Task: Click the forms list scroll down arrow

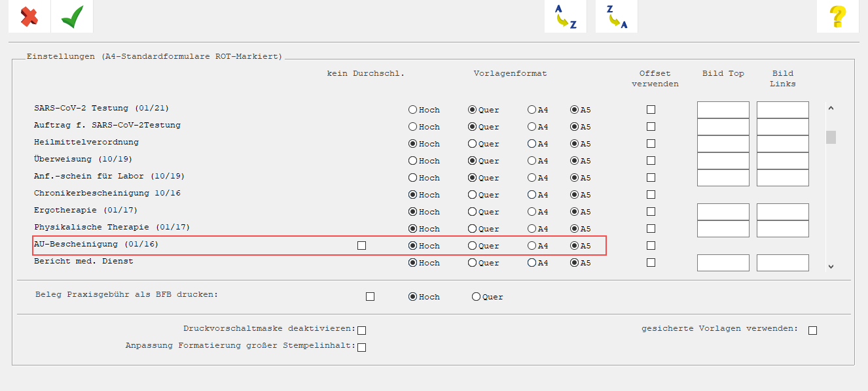Action: (831, 266)
